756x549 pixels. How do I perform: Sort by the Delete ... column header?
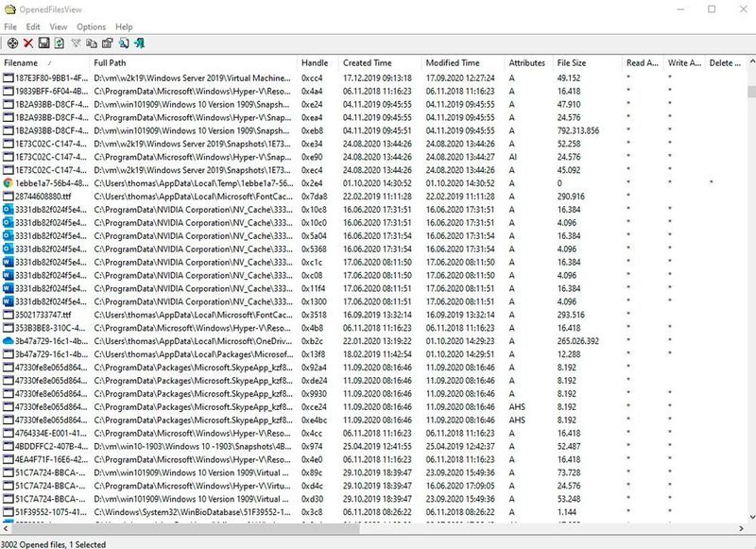pos(726,62)
